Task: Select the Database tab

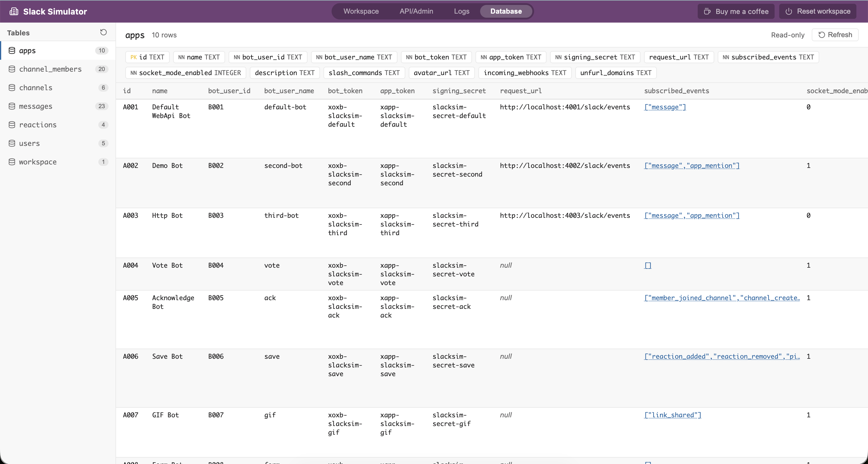Action: point(506,11)
